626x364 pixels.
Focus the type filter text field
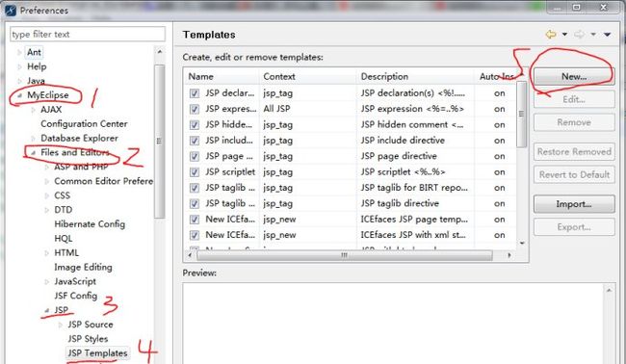tap(88, 34)
